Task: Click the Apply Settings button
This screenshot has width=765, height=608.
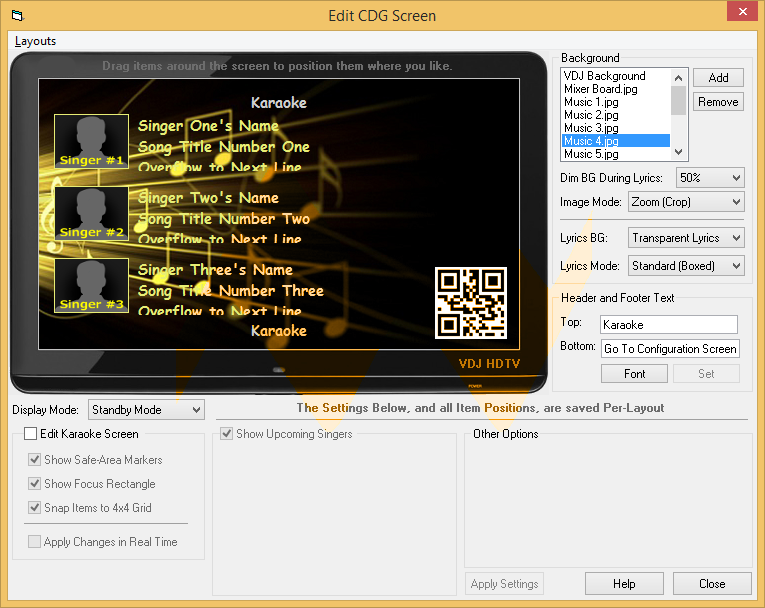Action: (x=504, y=584)
